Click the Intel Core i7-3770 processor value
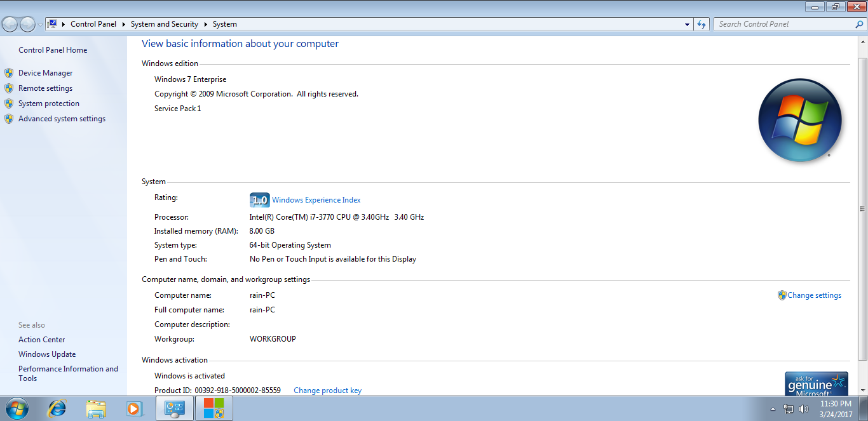Viewport: 868px width, 421px height. click(x=337, y=217)
